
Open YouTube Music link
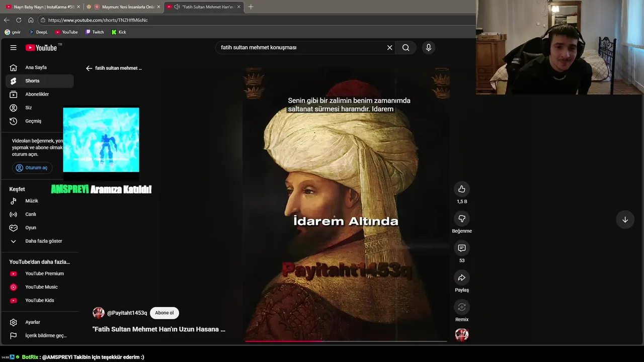[40, 287]
